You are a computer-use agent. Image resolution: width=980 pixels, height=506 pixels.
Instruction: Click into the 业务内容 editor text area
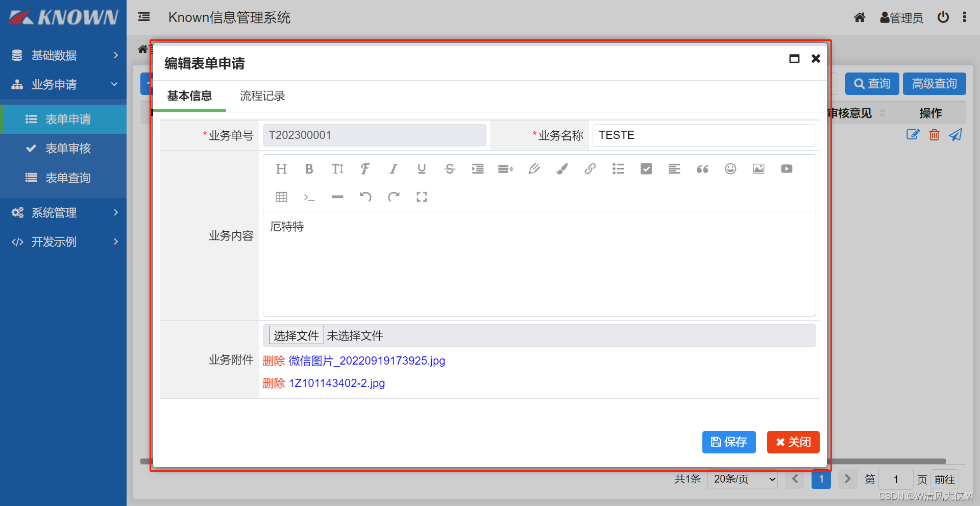tap(540, 263)
